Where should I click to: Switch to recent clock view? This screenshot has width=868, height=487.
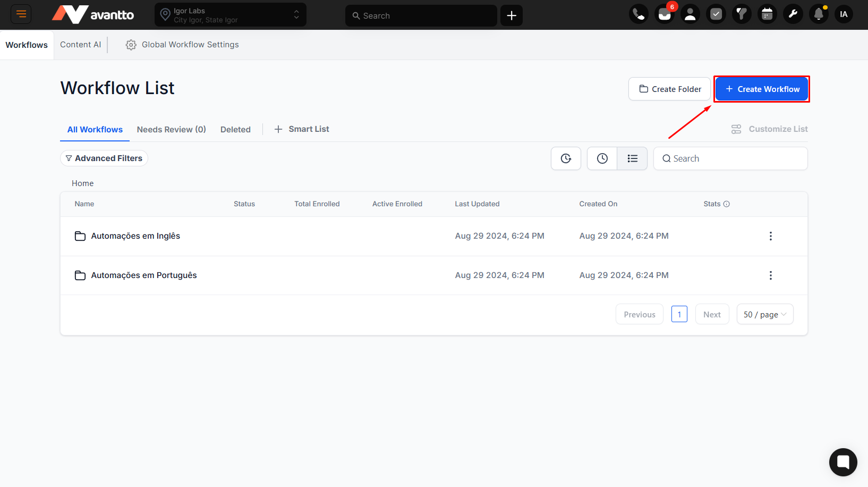click(602, 158)
